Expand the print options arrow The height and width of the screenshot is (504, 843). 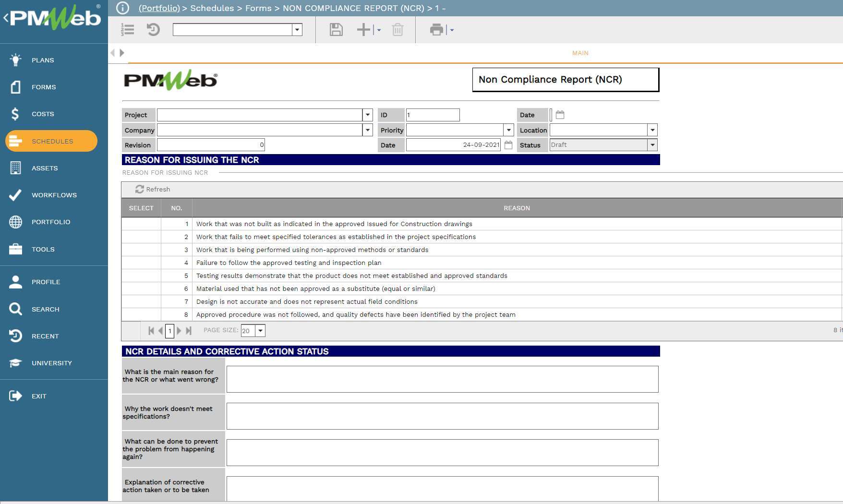(452, 30)
